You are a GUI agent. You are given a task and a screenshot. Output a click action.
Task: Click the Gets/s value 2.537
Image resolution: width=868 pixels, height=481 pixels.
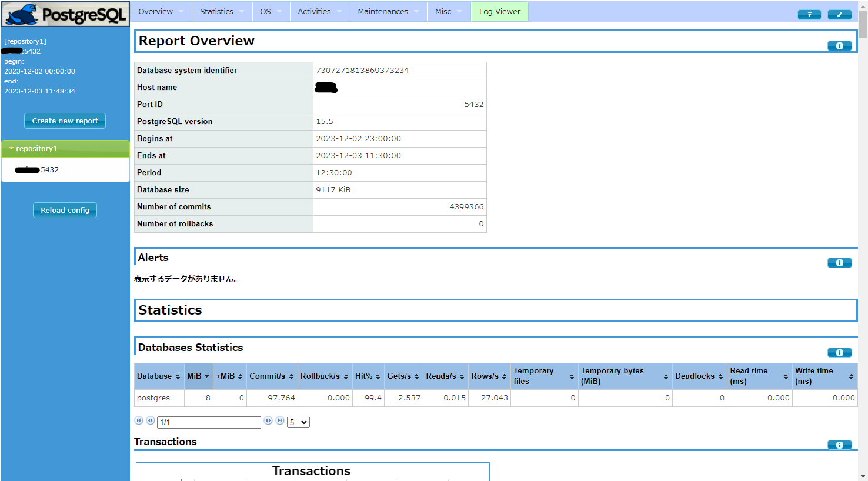coord(409,398)
